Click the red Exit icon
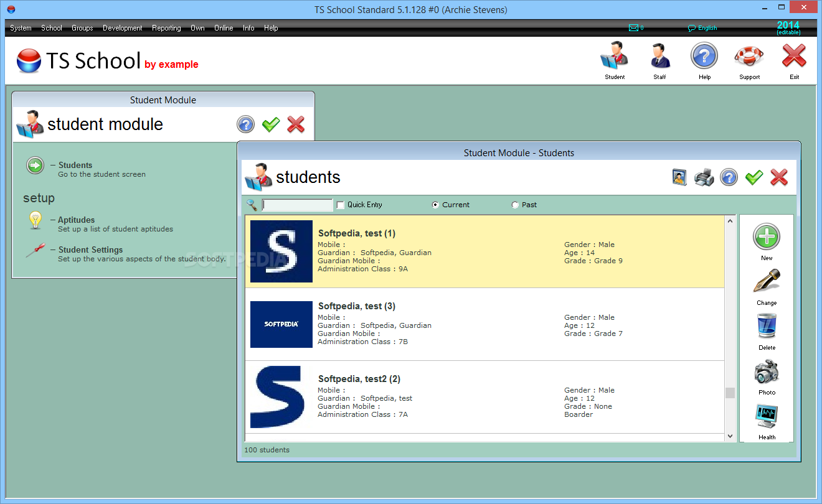The image size is (822, 504). 794,56
